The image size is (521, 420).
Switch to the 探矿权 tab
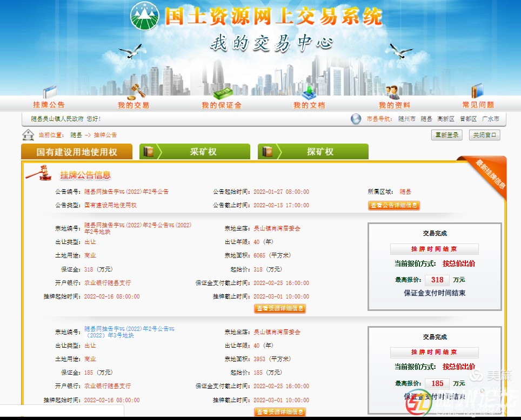click(313, 152)
